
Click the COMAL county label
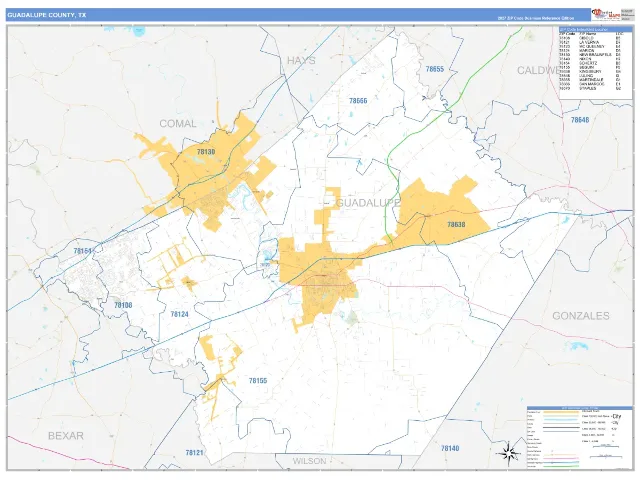pyautogui.click(x=178, y=124)
